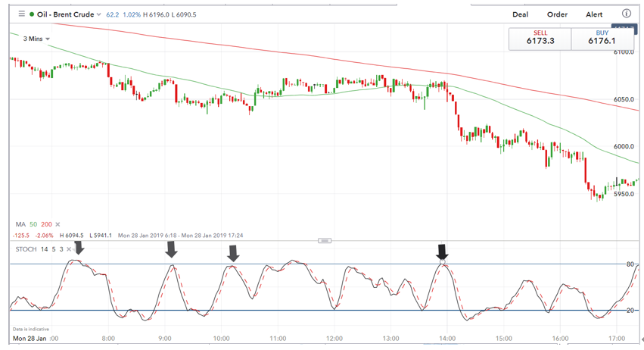
Task: Click the 20 oversold level label
Action: pyautogui.click(x=630, y=311)
